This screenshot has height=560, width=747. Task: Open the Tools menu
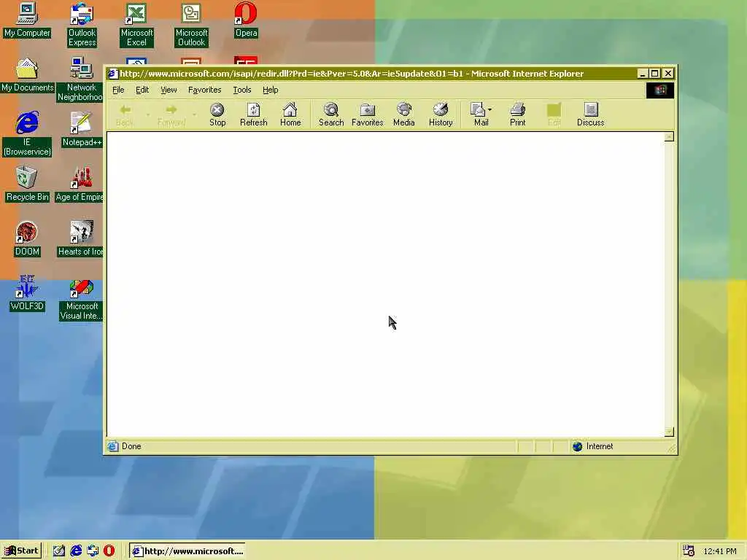242,90
